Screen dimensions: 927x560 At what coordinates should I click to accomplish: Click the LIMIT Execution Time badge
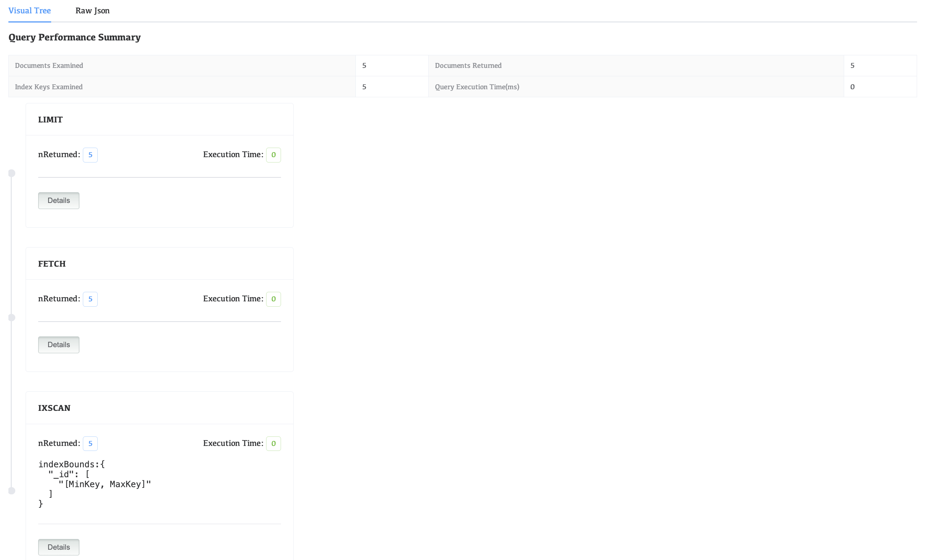273,155
